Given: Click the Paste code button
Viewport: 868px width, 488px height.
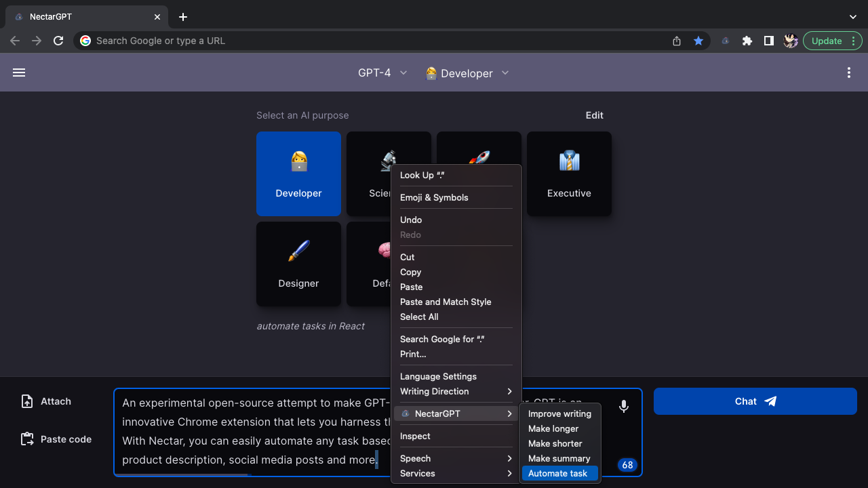Looking at the screenshot, I should pyautogui.click(x=56, y=439).
